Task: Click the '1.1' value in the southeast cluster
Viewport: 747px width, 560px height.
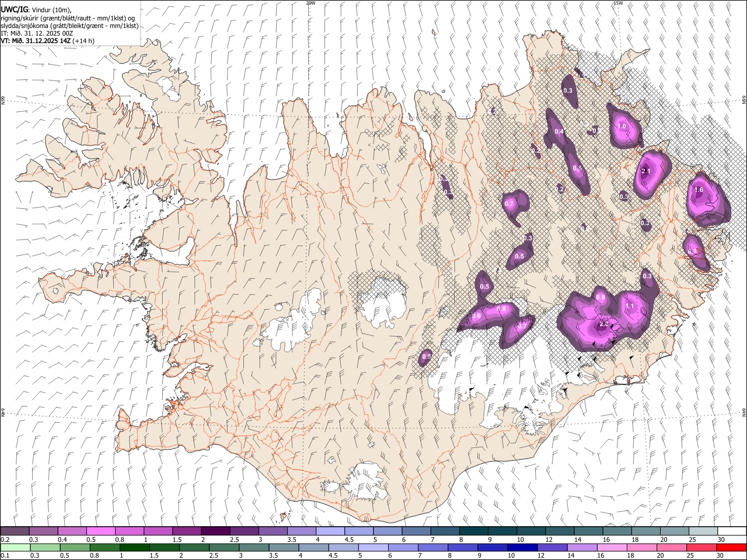Action: tap(630, 306)
